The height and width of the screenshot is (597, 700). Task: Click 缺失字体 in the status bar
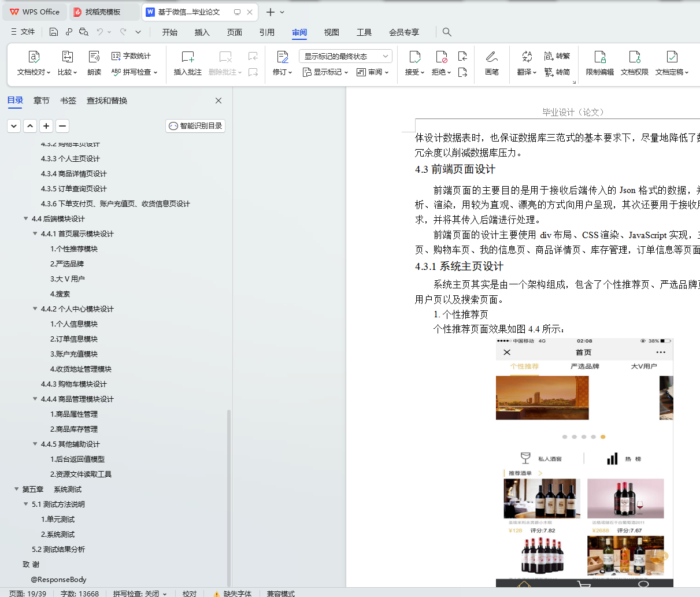(x=232, y=593)
